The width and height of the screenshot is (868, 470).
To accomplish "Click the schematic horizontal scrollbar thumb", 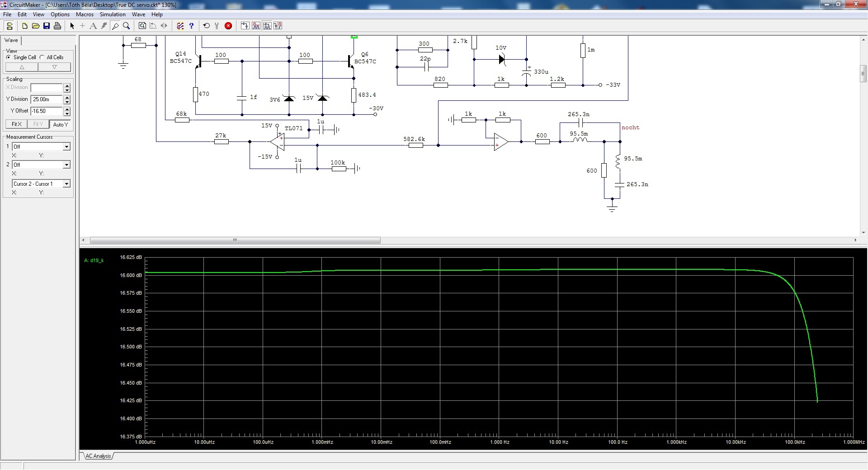I will tap(235, 240).
